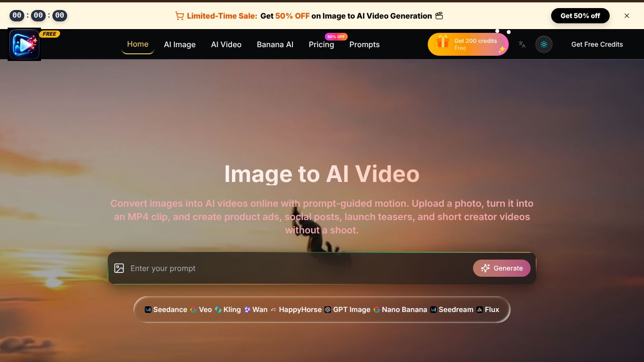
Task: Click the countdown hours digits
Action: point(17,16)
